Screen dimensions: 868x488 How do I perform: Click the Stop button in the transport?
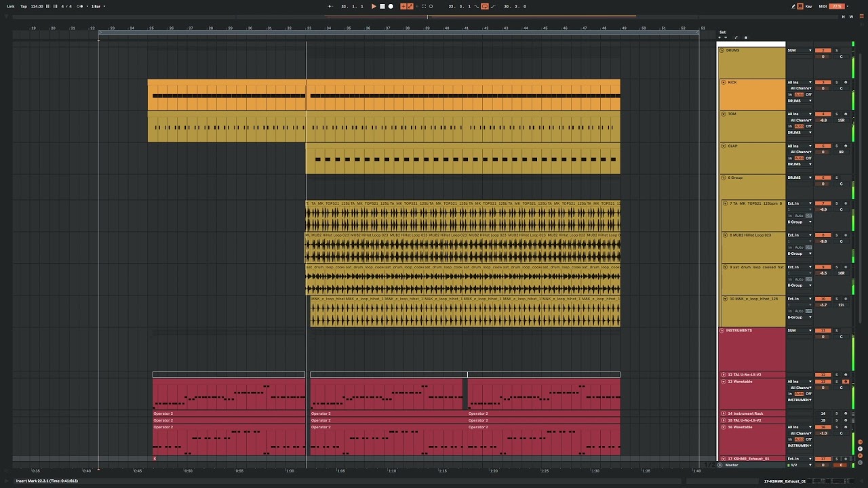382,6
